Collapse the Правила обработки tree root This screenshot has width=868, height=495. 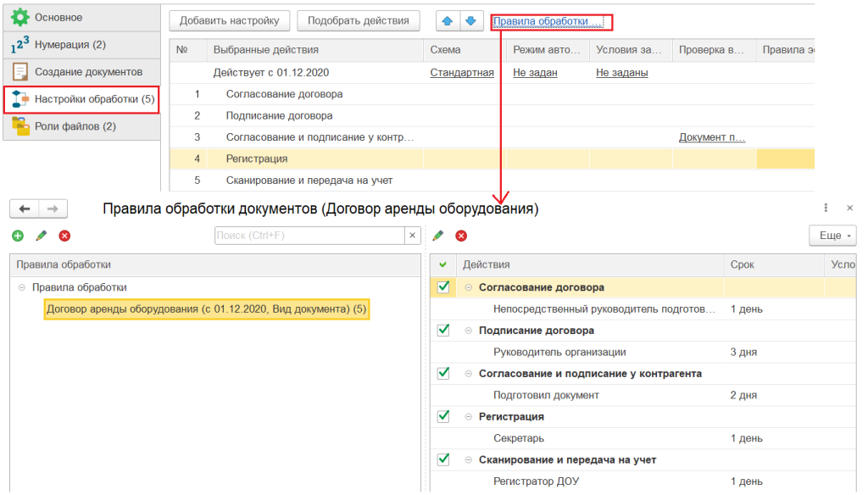pos(21,287)
